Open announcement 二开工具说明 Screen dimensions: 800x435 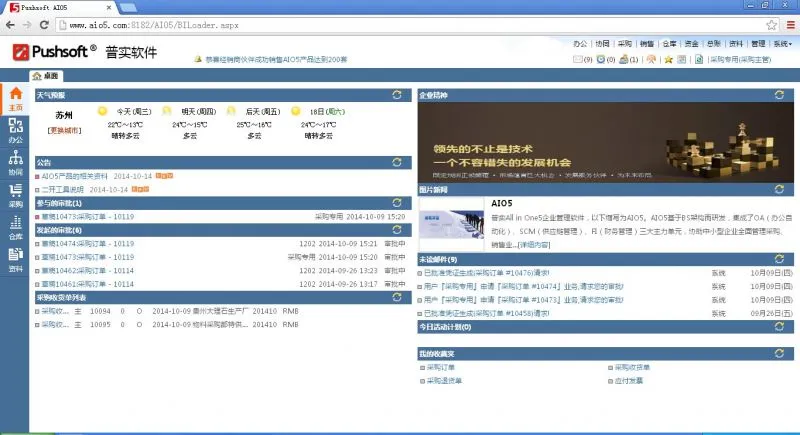62,189
